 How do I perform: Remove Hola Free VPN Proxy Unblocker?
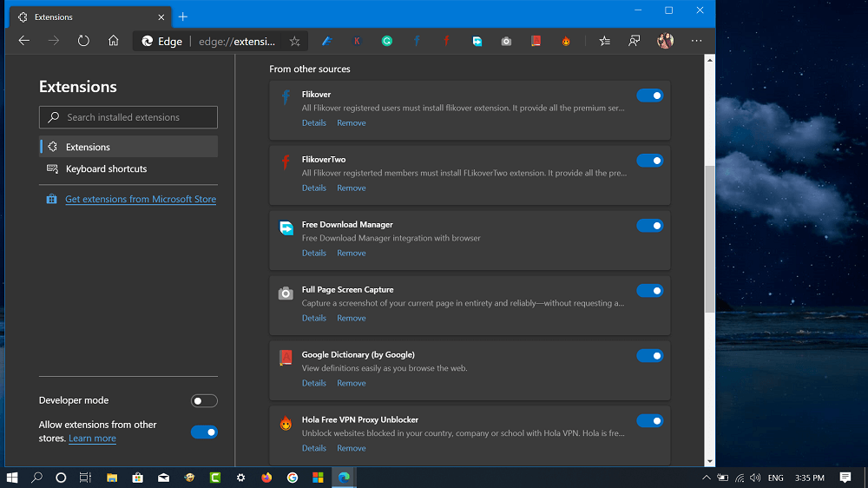pyautogui.click(x=352, y=448)
